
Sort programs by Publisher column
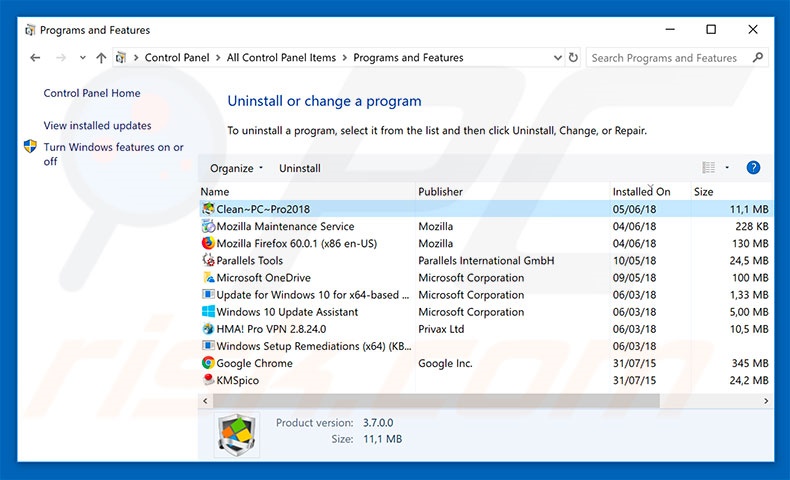pyautogui.click(x=440, y=192)
